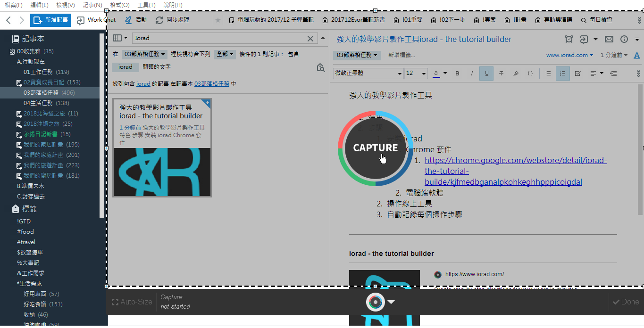Screen dimensions: 644x328
Task: Toggle italic formatting
Action: (x=472, y=73)
